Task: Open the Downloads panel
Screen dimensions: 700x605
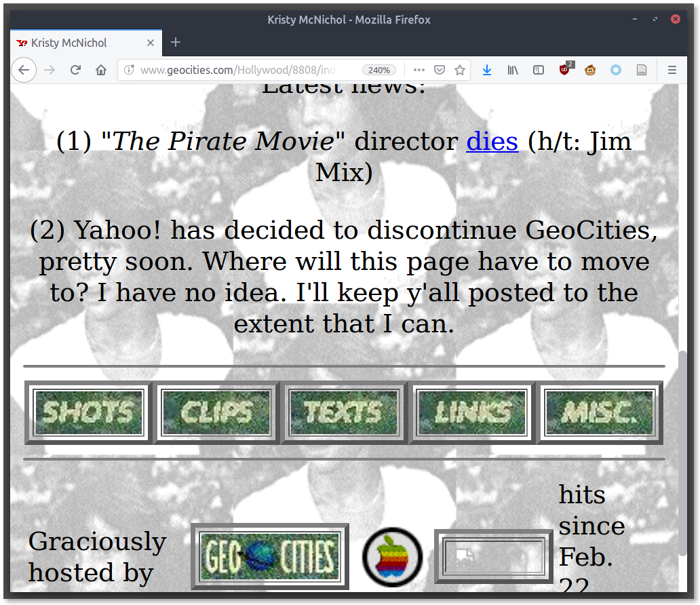Action: click(487, 70)
